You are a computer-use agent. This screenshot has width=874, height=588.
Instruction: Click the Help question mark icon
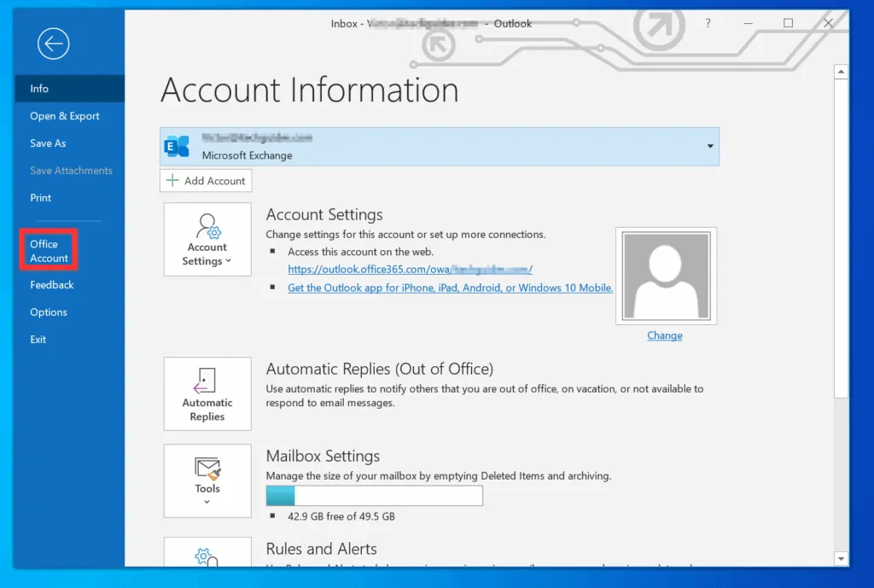(x=708, y=23)
